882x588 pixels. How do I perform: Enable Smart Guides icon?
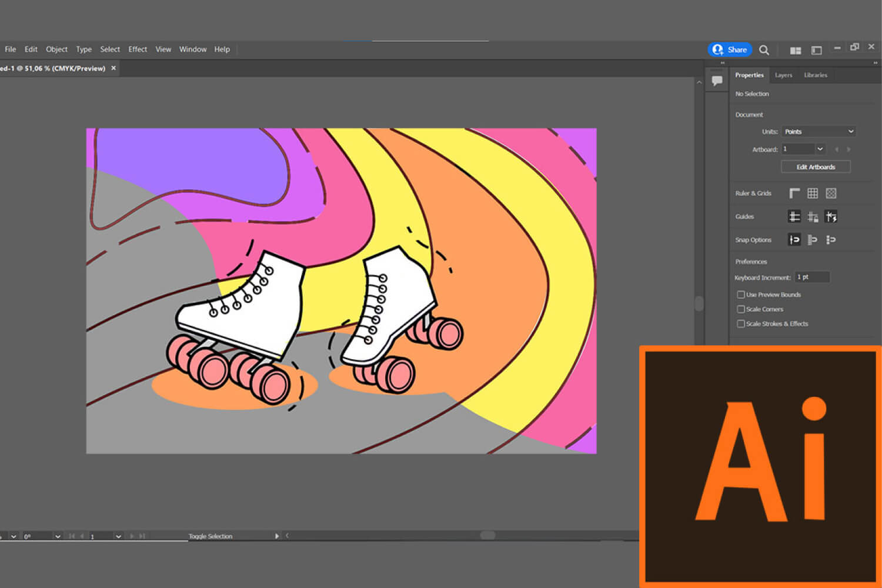831,217
